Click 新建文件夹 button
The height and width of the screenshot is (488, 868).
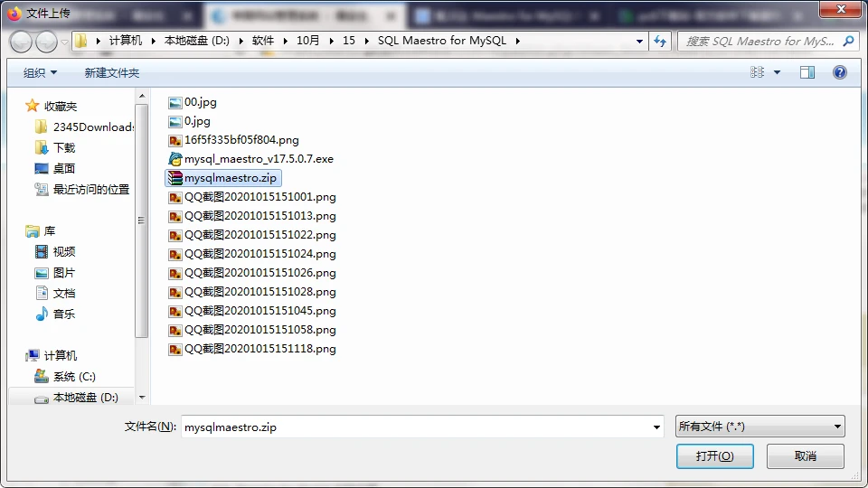pyautogui.click(x=112, y=72)
